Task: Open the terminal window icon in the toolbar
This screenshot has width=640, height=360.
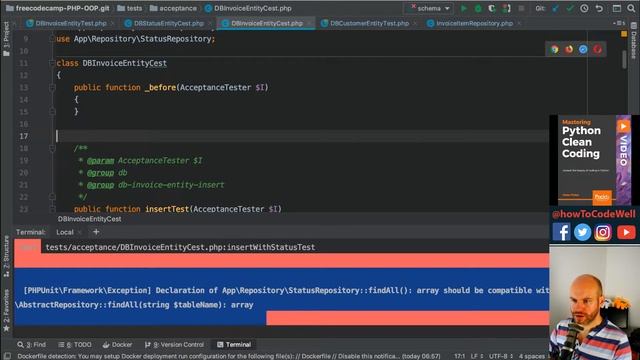Action: coord(617,8)
